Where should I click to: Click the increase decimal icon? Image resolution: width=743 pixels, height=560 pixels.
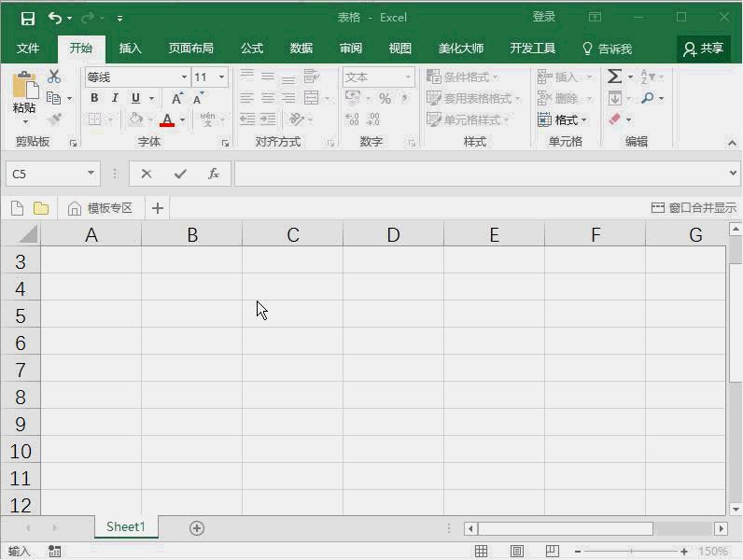pos(352,119)
